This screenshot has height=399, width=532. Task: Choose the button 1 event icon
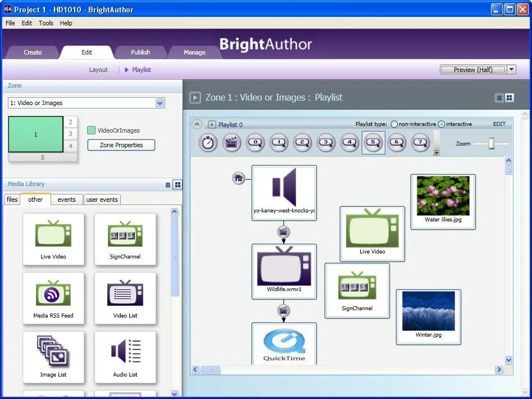tap(279, 143)
